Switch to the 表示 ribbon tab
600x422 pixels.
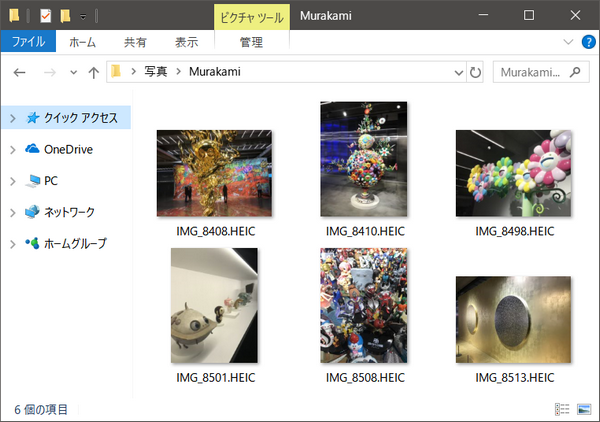[x=187, y=42]
